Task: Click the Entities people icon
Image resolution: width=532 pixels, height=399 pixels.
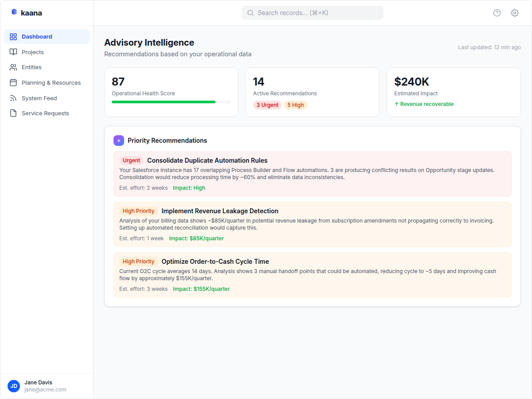Action: [14, 67]
